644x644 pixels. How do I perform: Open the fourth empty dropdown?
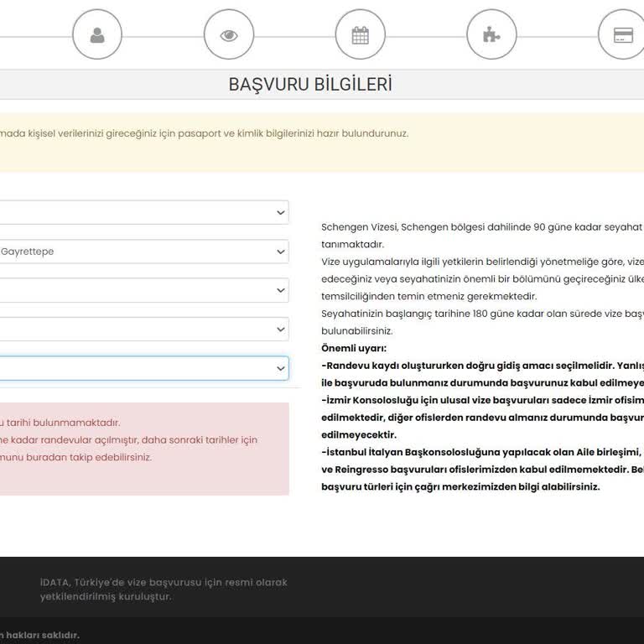pyautogui.click(x=143, y=329)
